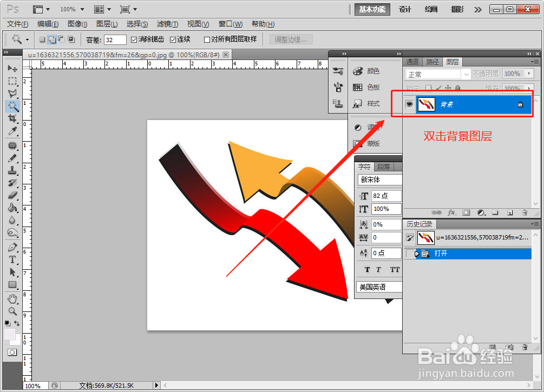Toggle the anti-alias checkbox
Viewport: 544px width, 392px height.
(134, 40)
